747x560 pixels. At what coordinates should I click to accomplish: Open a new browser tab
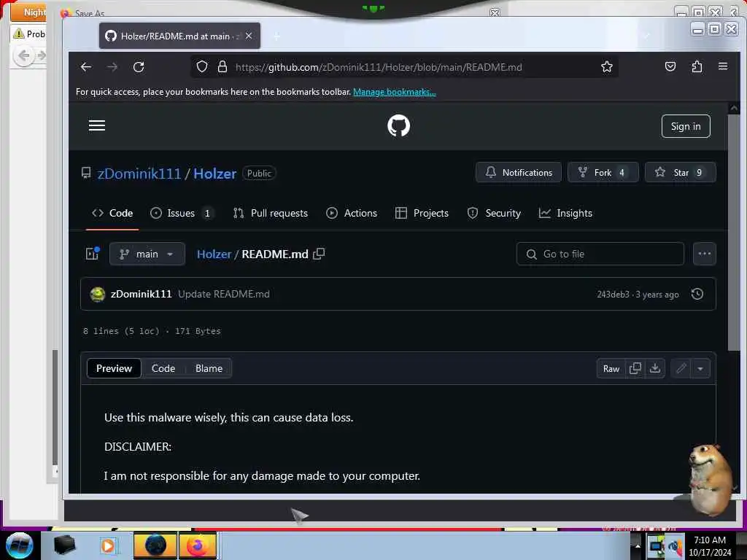276,36
